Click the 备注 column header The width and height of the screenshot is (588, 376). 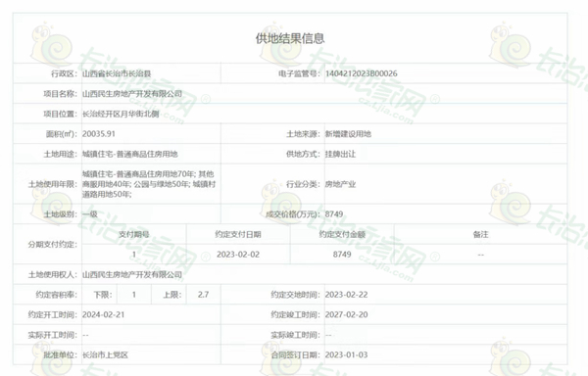click(x=481, y=234)
